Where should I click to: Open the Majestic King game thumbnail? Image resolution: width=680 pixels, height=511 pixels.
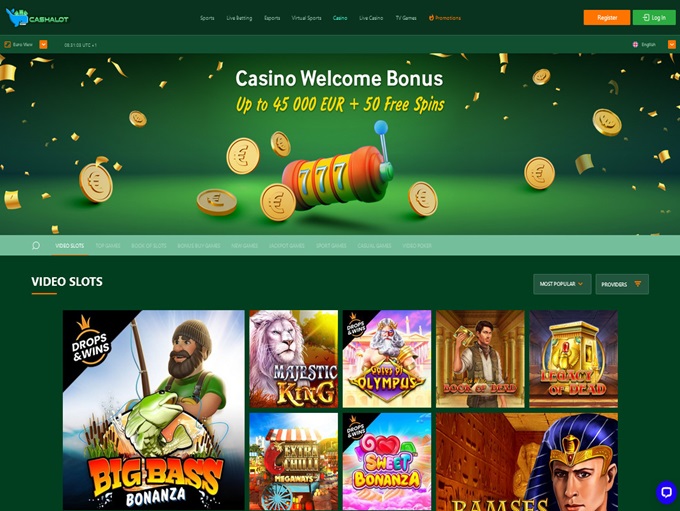coord(294,359)
